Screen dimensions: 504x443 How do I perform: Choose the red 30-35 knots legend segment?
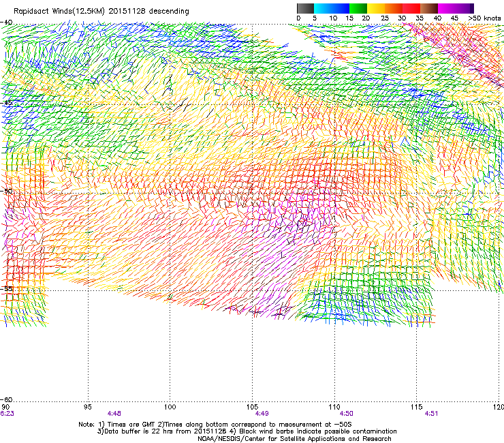coord(411,8)
